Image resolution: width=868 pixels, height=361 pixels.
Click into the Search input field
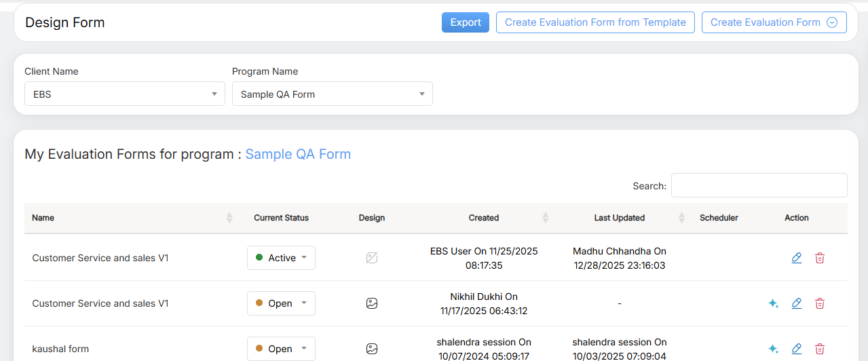(759, 185)
